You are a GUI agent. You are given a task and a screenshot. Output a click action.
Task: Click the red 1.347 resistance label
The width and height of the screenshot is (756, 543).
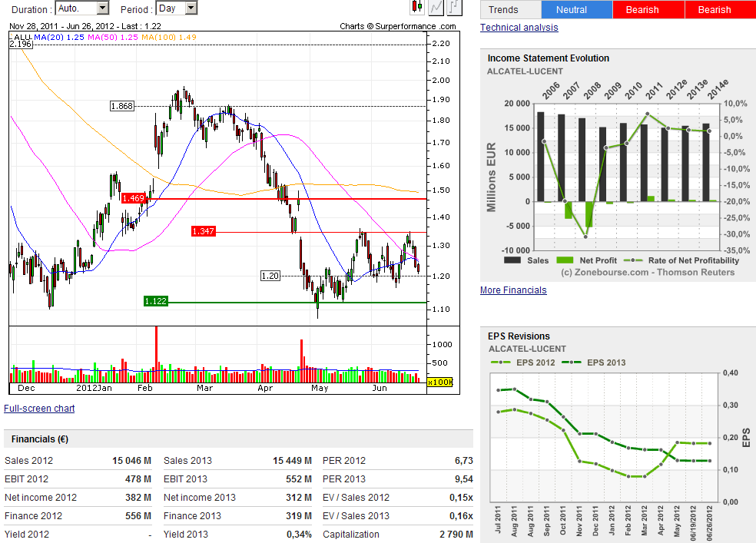[x=203, y=231]
